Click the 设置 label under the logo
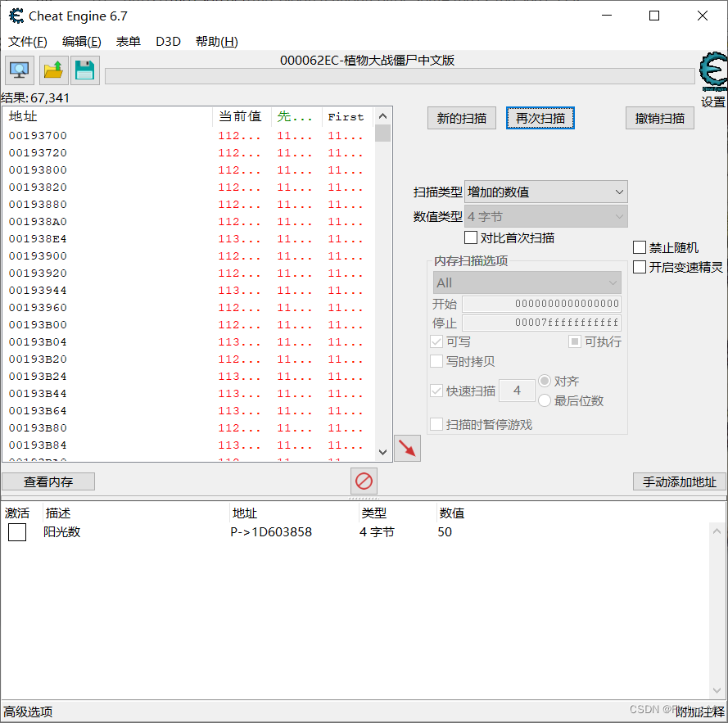This screenshot has height=723, width=728. pyautogui.click(x=713, y=102)
